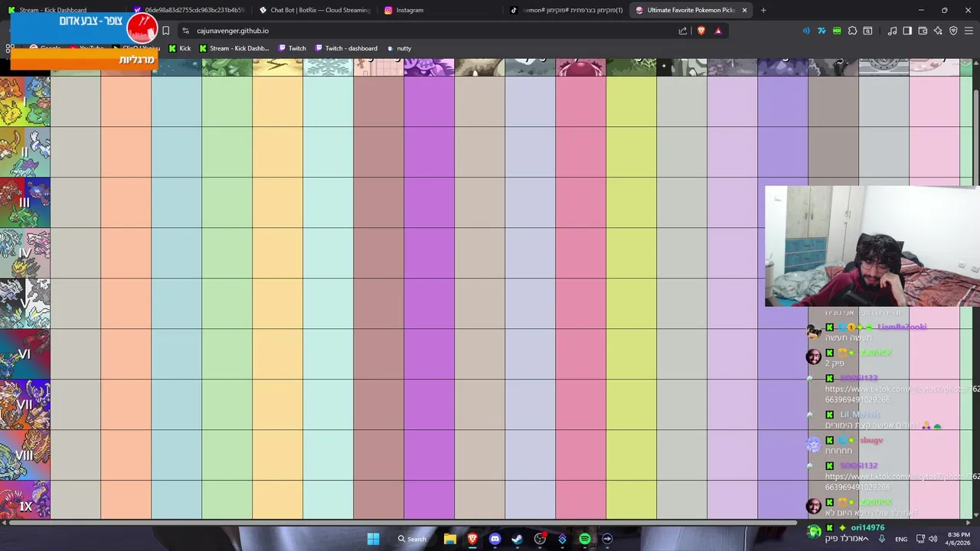Image resolution: width=980 pixels, height=551 pixels.
Task: Click the Generation IV sprite row header
Action: tap(25, 253)
